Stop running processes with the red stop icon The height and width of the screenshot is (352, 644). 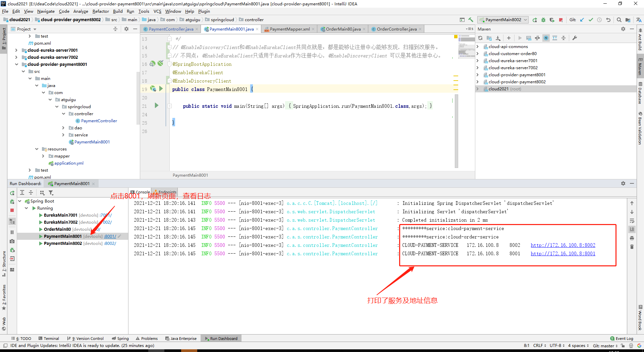click(561, 20)
